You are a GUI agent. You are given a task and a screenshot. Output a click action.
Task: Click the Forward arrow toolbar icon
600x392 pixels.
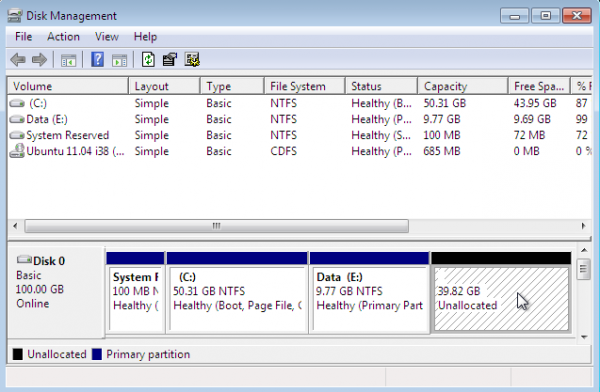(x=39, y=60)
